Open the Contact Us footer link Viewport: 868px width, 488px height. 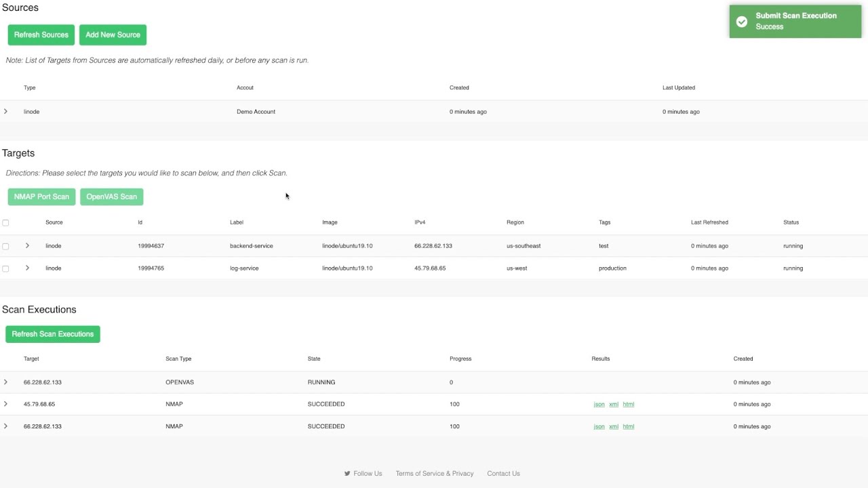tap(503, 474)
